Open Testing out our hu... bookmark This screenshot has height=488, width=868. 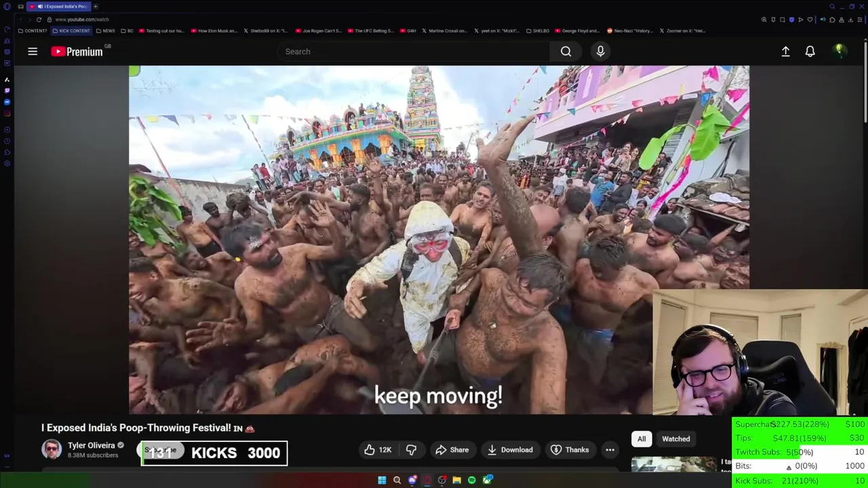161,30
